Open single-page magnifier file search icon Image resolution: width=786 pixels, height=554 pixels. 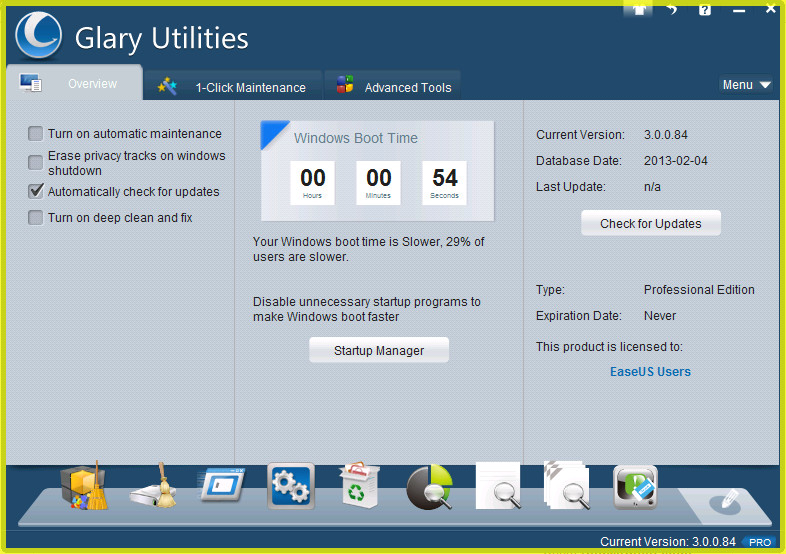pos(498,486)
